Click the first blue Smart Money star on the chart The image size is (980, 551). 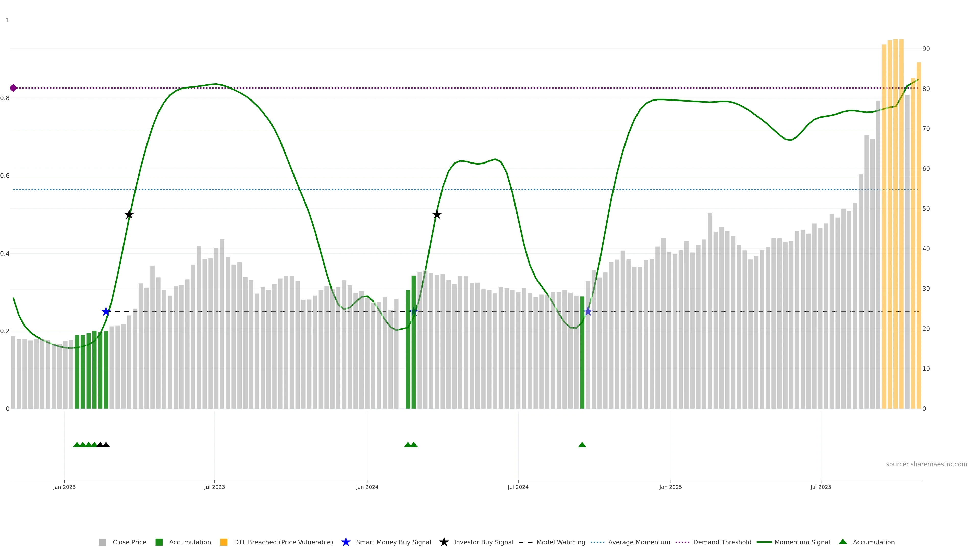coord(106,312)
